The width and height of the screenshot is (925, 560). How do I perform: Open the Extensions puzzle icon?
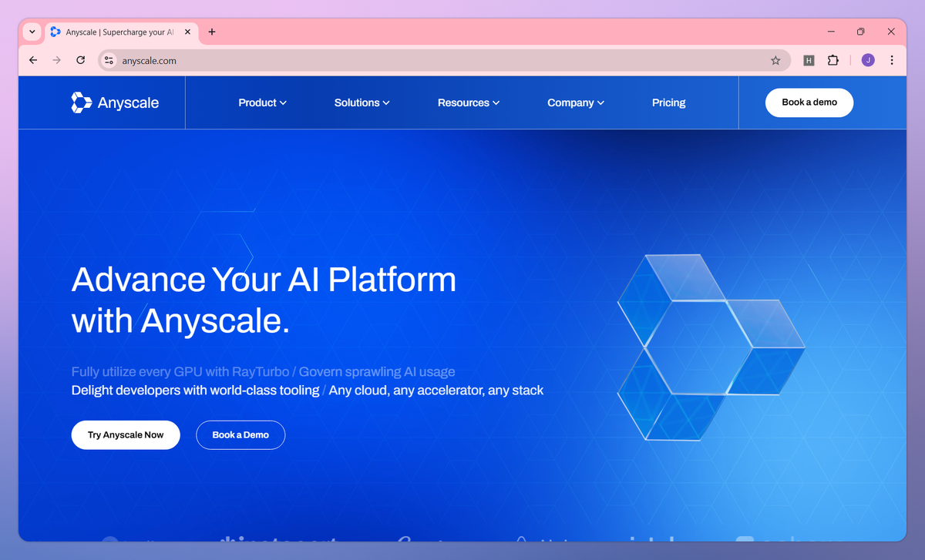(832, 60)
